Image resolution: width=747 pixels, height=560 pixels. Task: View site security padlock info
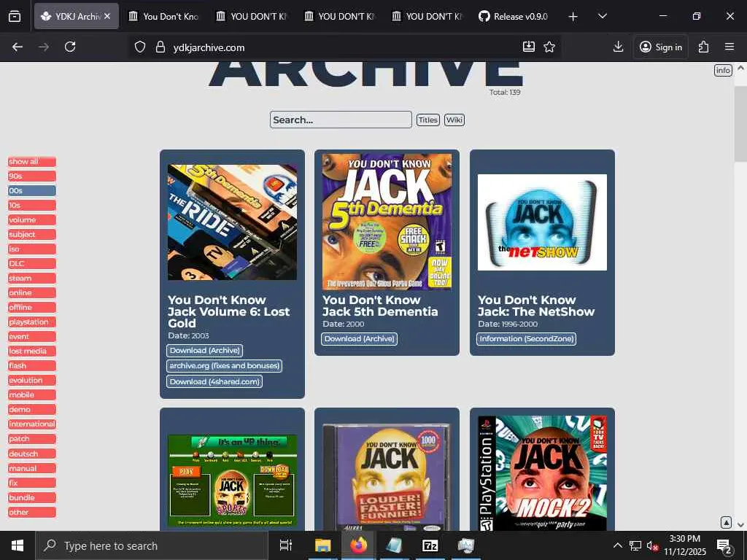(x=160, y=47)
